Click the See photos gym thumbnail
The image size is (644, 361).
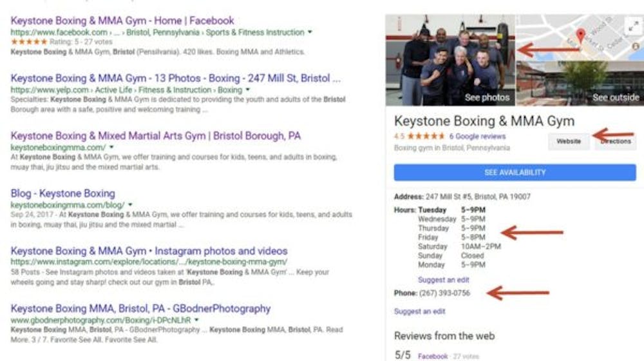(x=450, y=60)
